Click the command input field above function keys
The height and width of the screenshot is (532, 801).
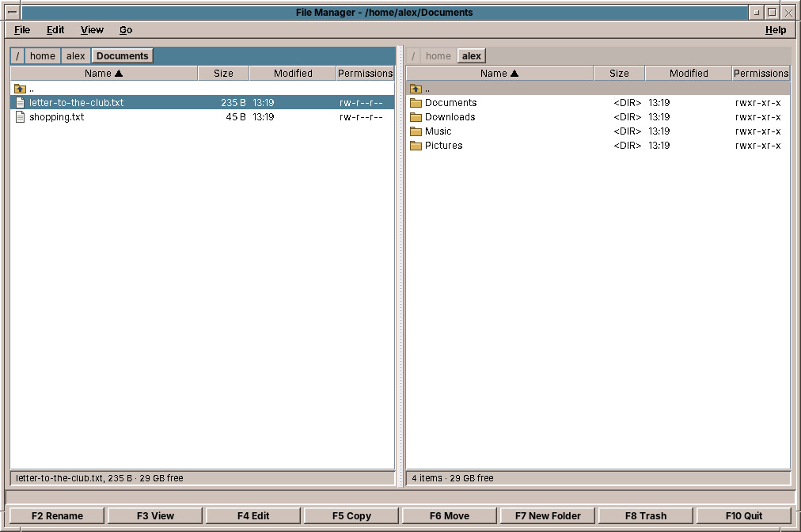[400, 496]
